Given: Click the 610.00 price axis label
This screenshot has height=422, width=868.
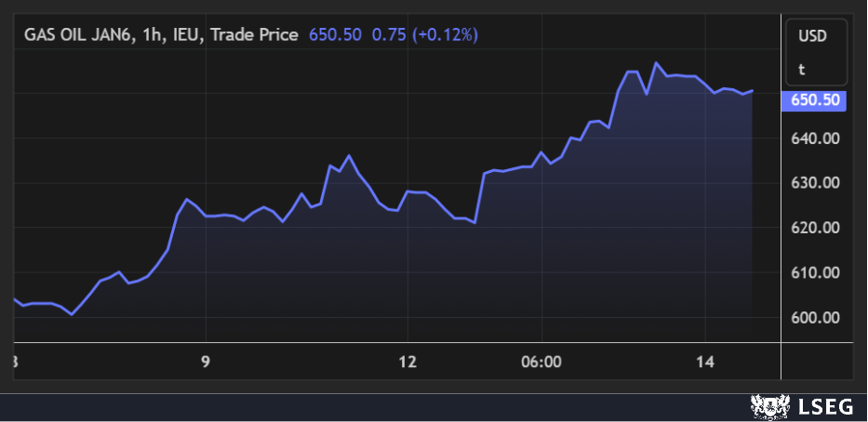Looking at the screenshot, I should point(815,273).
